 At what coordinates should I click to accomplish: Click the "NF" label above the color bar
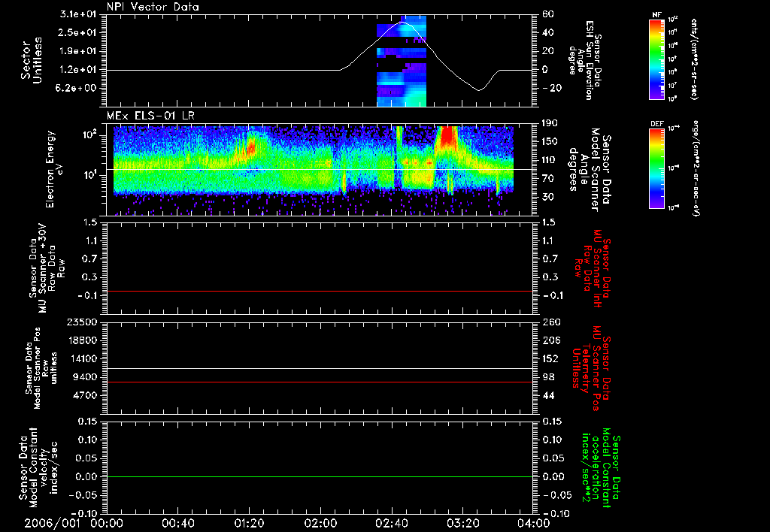657,15
